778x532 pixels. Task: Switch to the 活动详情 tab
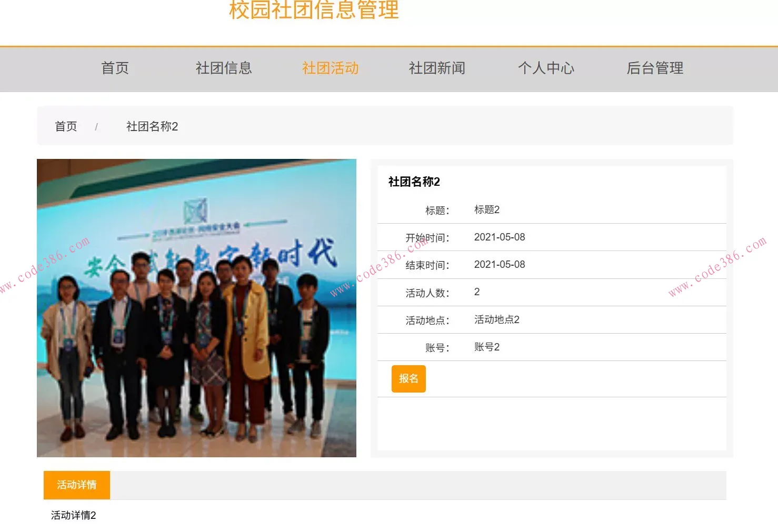[77, 485]
